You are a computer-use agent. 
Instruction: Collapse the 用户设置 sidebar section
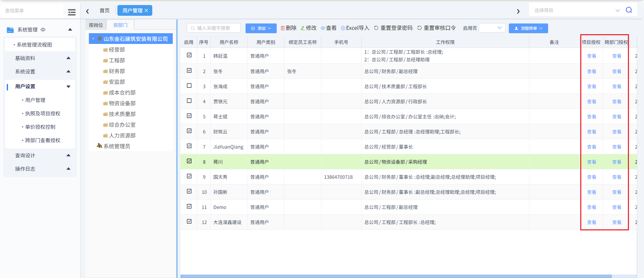(68, 87)
